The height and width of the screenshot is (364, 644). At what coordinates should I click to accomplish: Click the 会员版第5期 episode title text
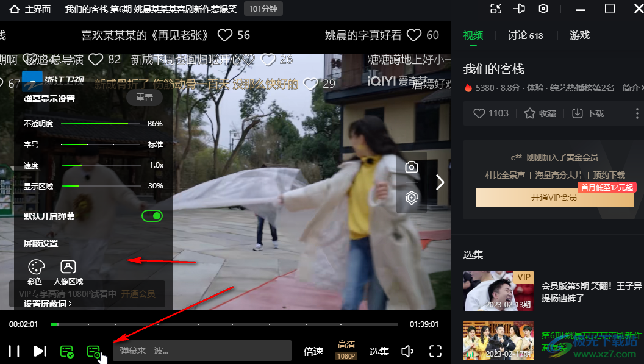point(592,291)
